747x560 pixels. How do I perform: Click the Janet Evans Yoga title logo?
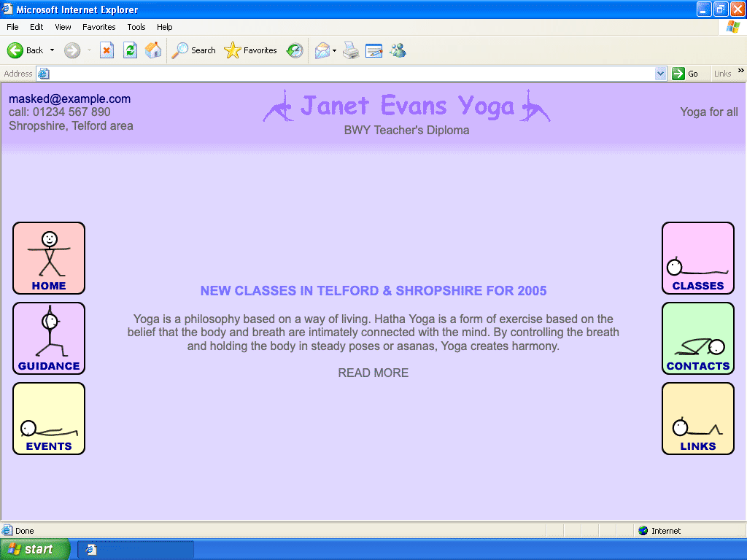[x=407, y=106]
